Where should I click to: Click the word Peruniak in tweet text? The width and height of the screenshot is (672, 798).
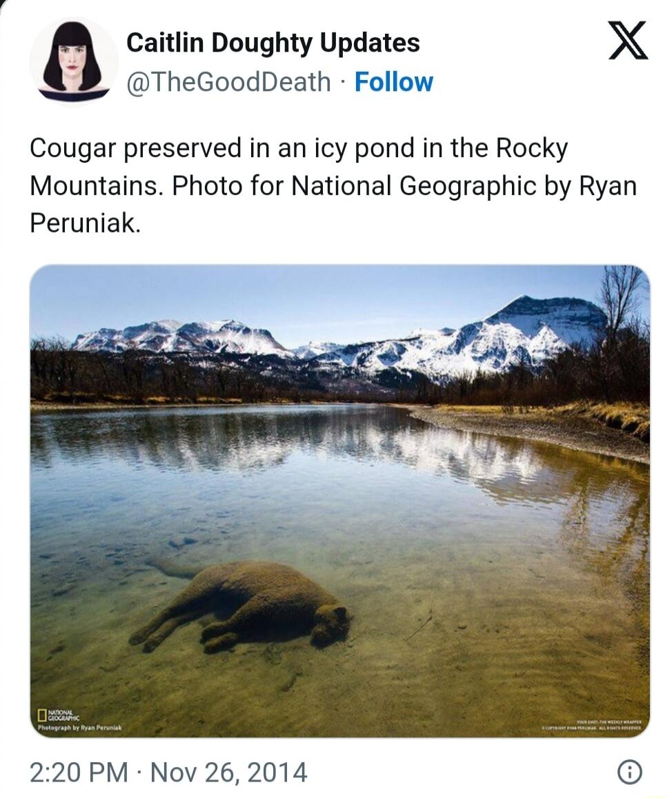[84, 222]
